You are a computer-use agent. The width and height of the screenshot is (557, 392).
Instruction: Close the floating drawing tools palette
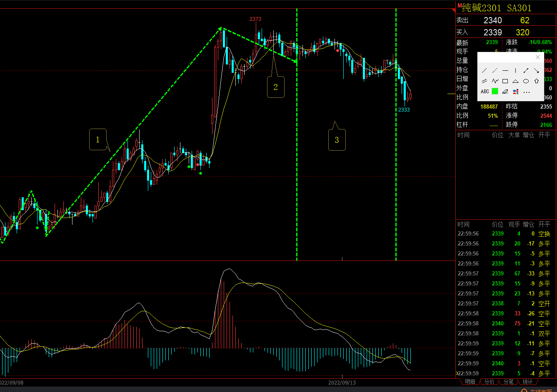537,57
